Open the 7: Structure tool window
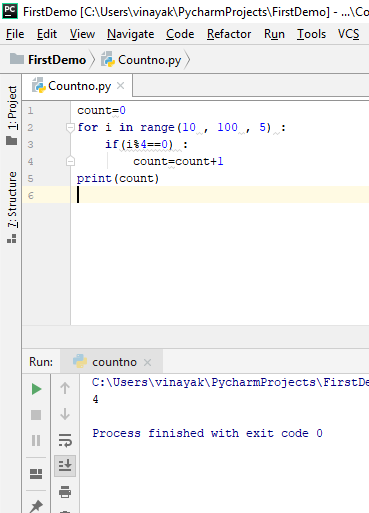Image resolution: width=369 pixels, height=513 pixels. point(12,207)
